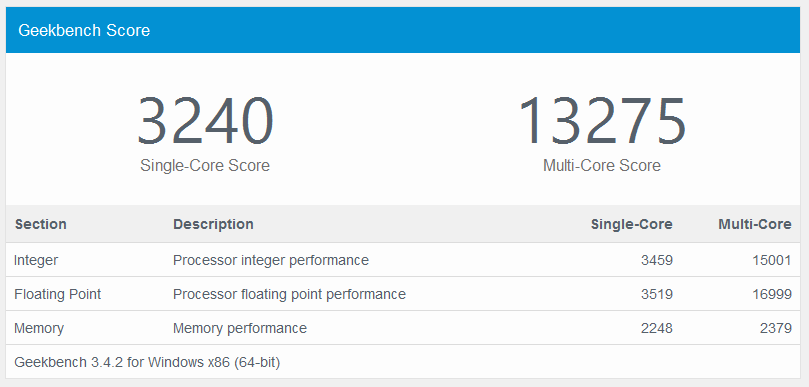Select the Integer section row label
Viewport: 809px width, 387px height.
coord(36,260)
